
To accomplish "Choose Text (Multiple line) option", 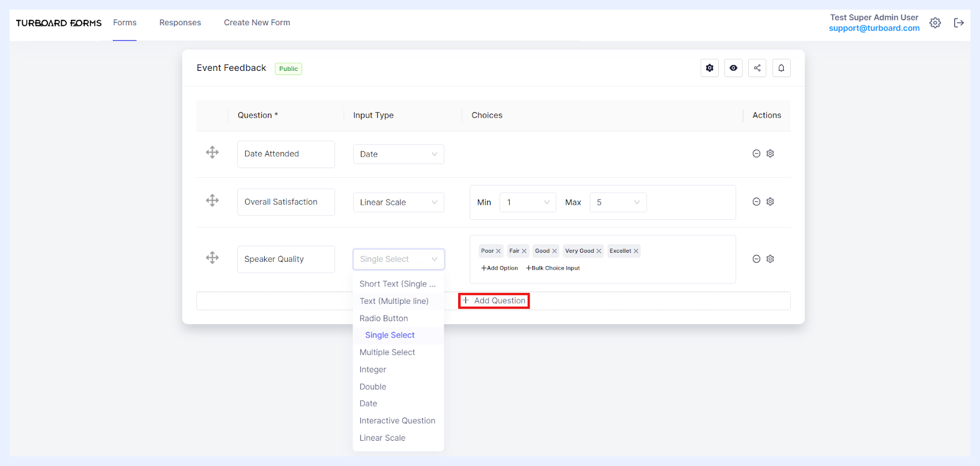I will point(398,301).
